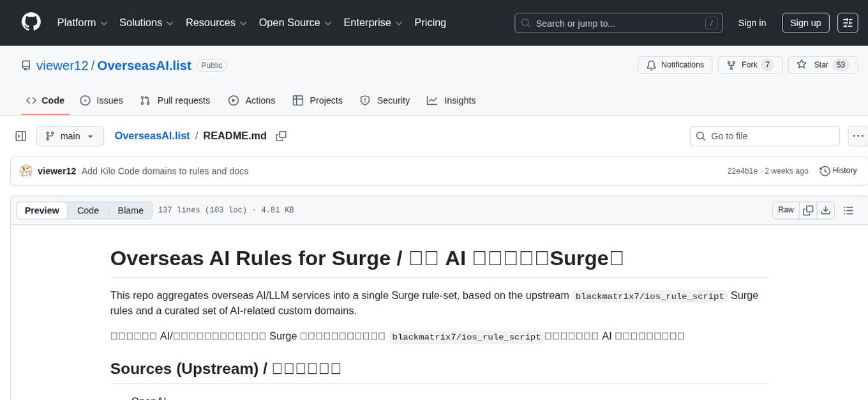The width and height of the screenshot is (868, 400).
Task: Expand the Open Source menu
Action: point(295,23)
